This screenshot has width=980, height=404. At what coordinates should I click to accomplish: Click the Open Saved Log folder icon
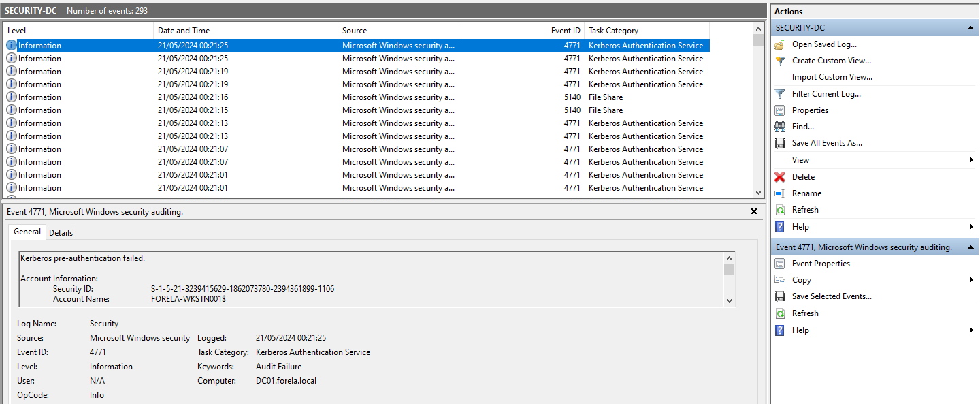(780, 44)
